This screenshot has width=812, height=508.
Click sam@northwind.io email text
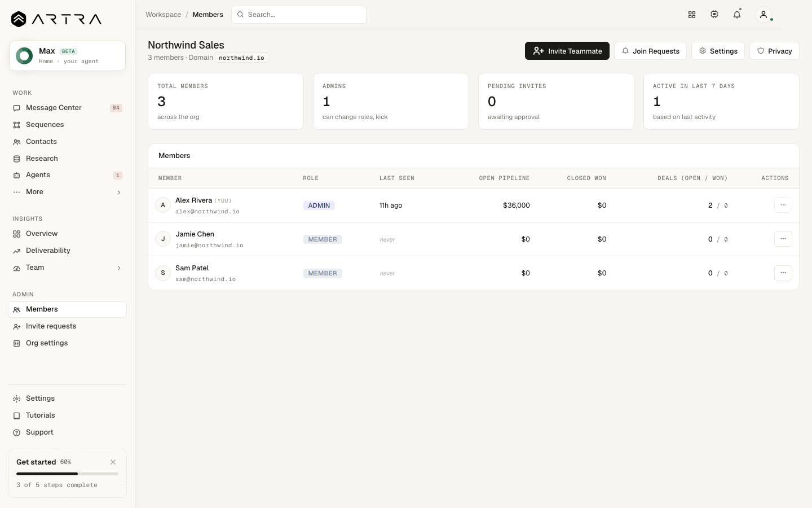pyautogui.click(x=206, y=279)
